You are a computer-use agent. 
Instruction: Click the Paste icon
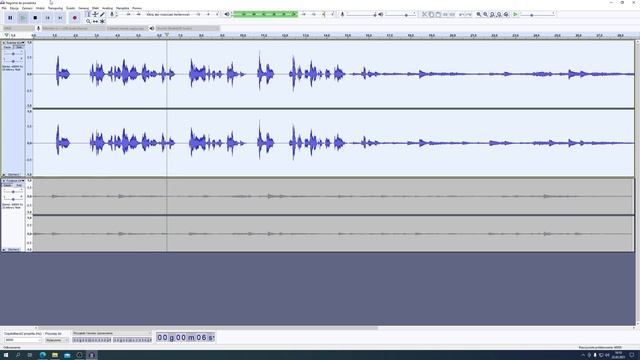[x=438, y=14]
